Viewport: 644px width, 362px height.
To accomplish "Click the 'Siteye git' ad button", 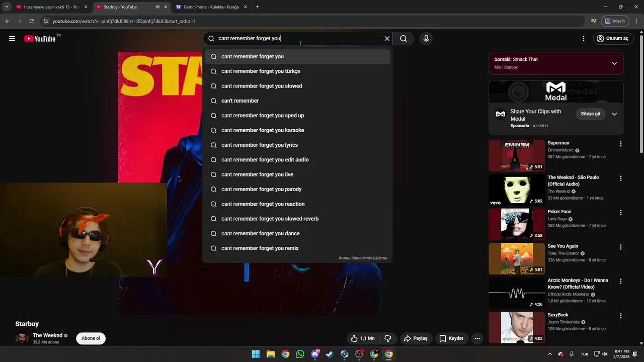I will pyautogui.click(x=591, y=114).
